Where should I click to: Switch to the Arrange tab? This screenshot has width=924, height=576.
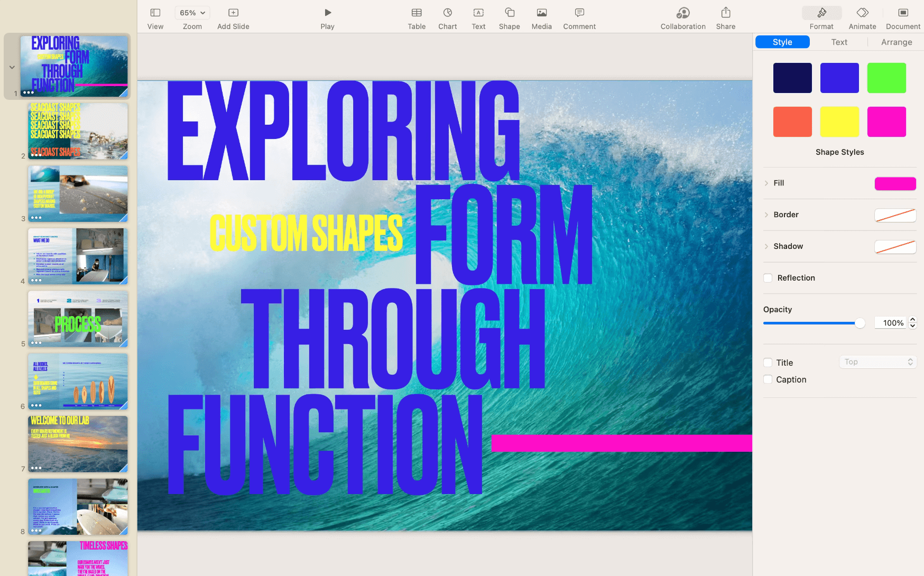[896, 42]
